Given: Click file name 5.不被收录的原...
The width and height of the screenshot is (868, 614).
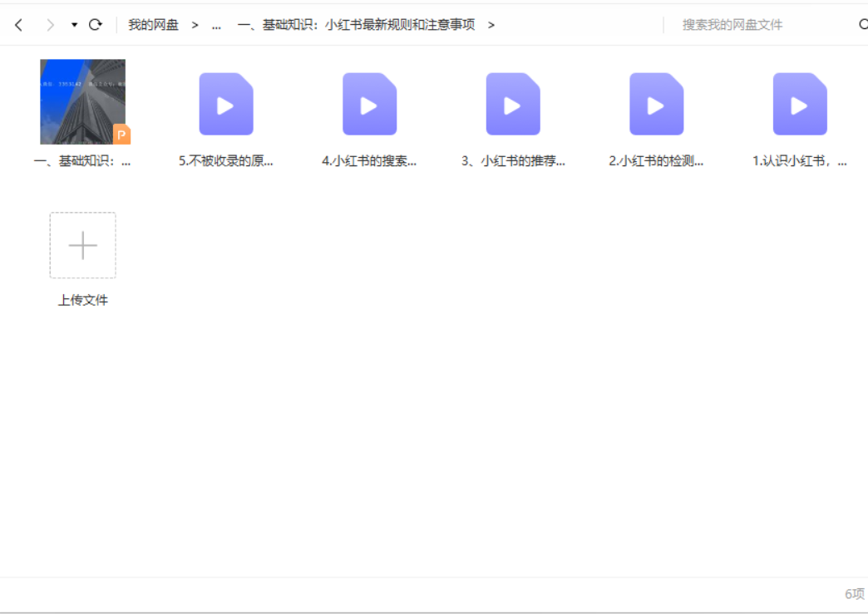Looking at the screenshot, I should [226, 161].
